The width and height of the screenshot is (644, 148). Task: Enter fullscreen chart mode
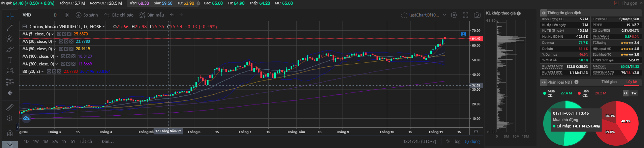pos(465,15)
